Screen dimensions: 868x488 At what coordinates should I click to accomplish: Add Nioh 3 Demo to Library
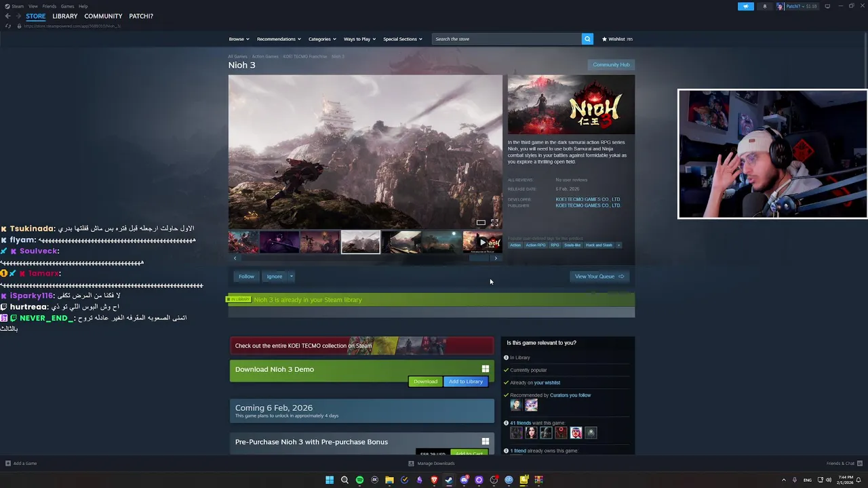pos(465,382)
